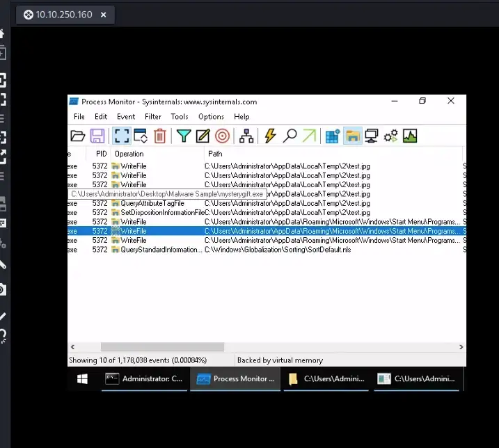Image resolution: width=499 pixels, height=448 pixels.
Task: Toggle Show File System Activity icon
Action: 353,136
